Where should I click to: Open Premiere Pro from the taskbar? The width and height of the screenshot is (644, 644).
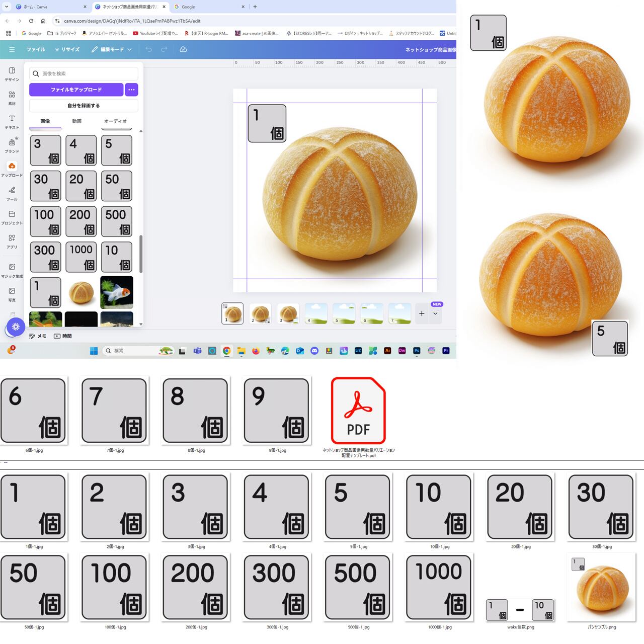446,351
